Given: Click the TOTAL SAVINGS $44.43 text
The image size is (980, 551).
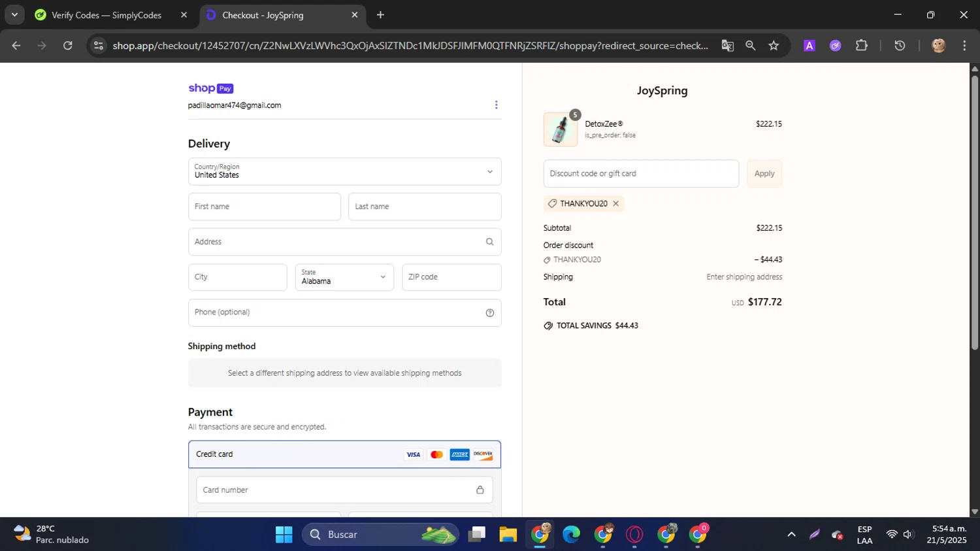Looking at the screenshot, I should [597, 326].
